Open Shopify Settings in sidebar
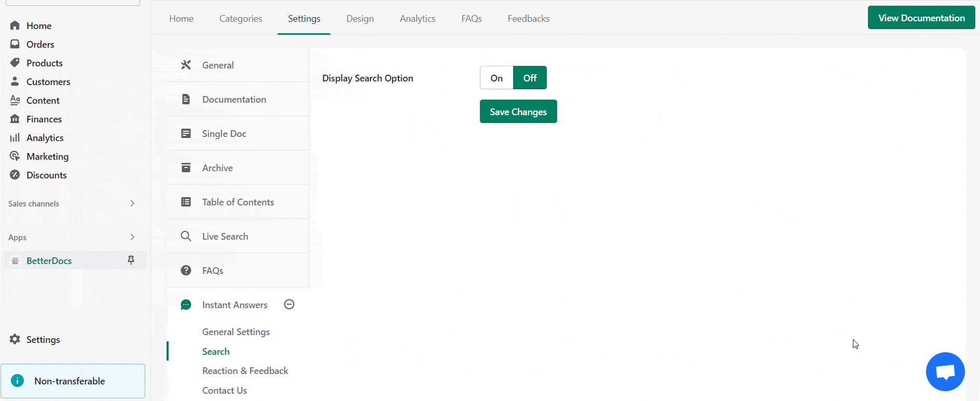980x401 pixels. tap(43, 339)
